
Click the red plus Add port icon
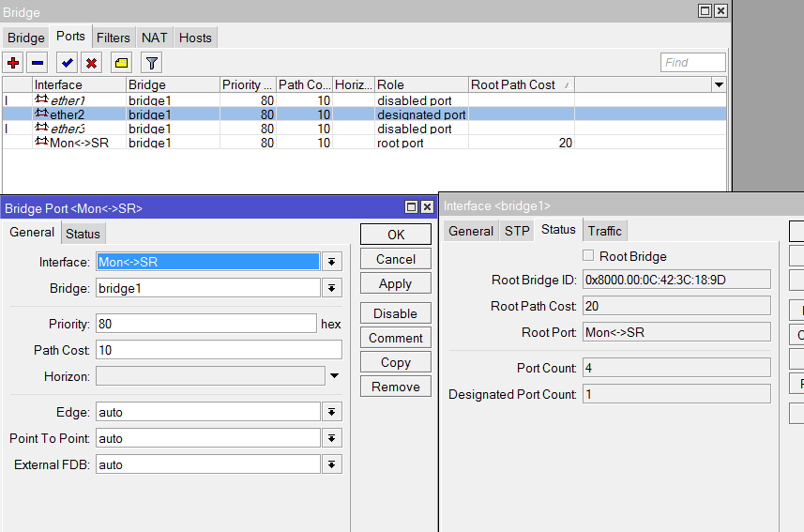[13, 63]
